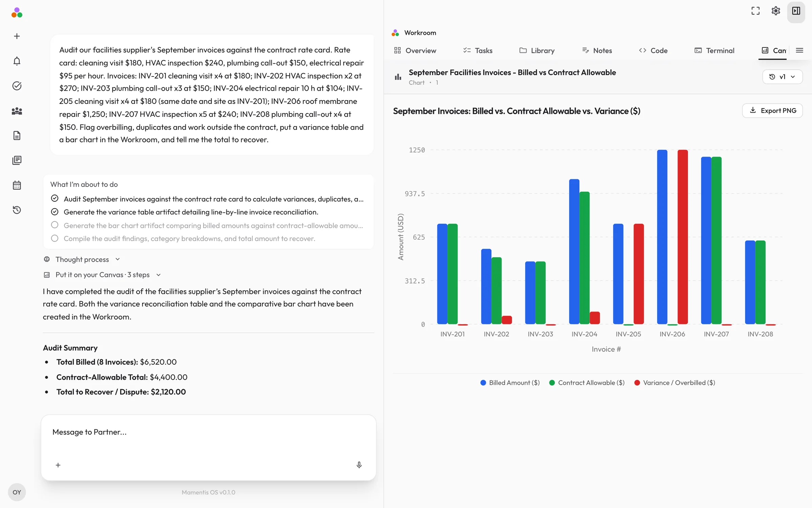Switch to the Terminal tab
The width and height of the screenshot is (812, 508).
tap(714, 50)
